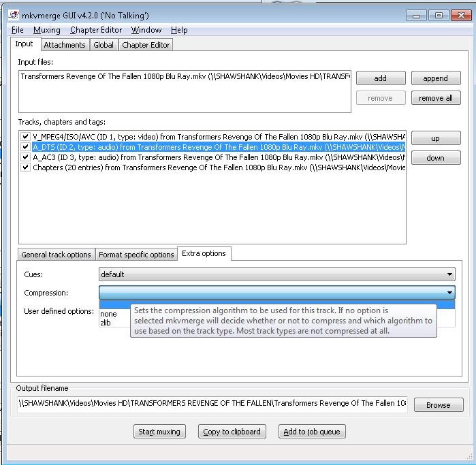
Task: Select the A_DTS (ID 2) audio track row
Action: [x=219, y=147]
